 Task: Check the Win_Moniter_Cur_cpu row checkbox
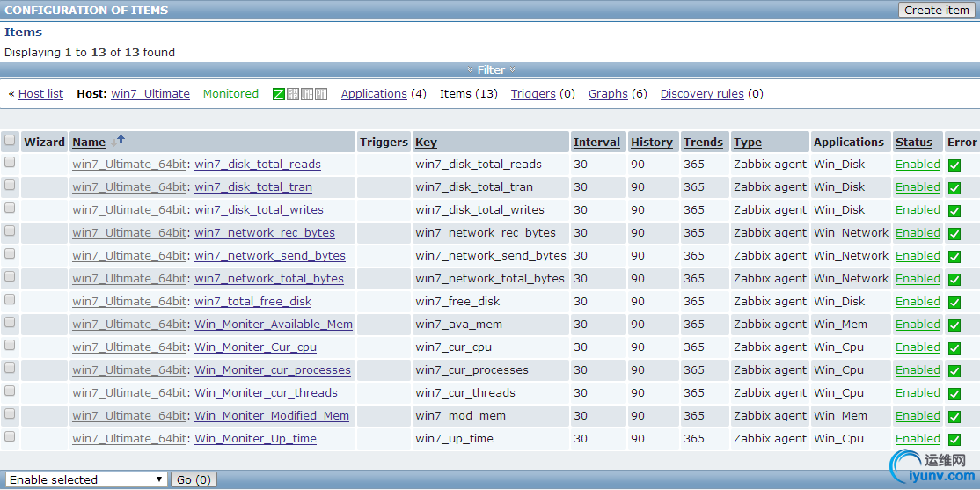(10, 345)
